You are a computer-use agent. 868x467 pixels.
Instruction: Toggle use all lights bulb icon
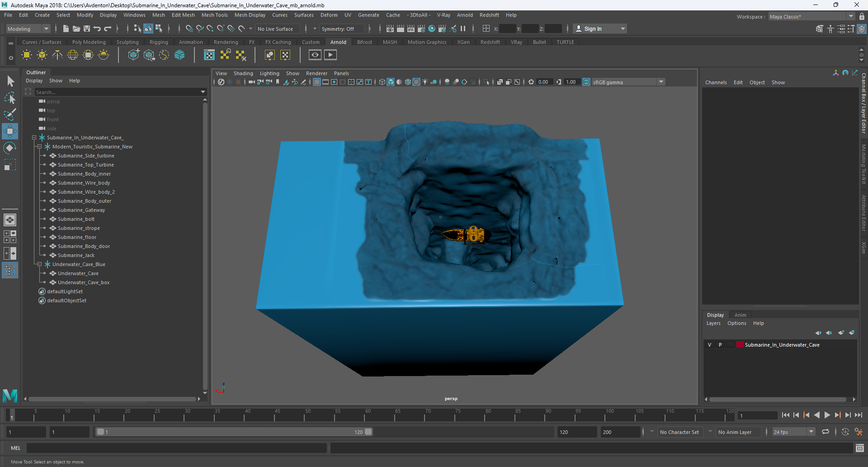(x=425, y=82)
